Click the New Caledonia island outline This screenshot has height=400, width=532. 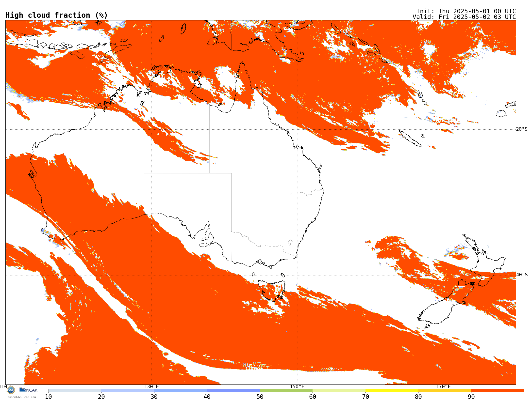click(x=410, y=138)
